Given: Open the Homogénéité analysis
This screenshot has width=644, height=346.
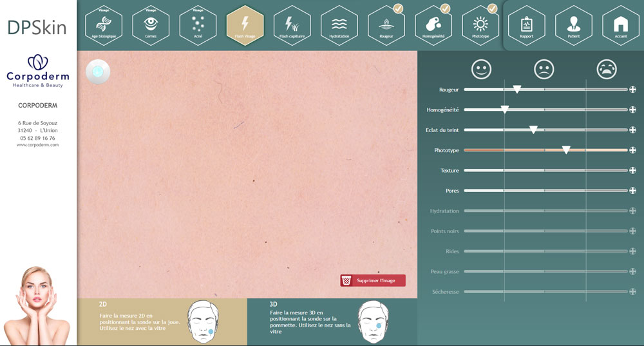Looking at the screenshot, I should [433, 24].
